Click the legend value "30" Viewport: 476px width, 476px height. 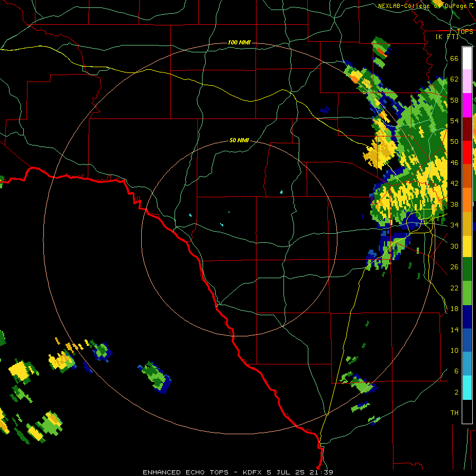(x=454, y=246)
